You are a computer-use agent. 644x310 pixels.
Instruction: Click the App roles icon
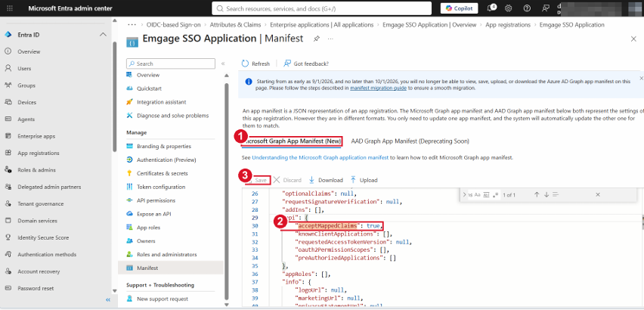[x=129, y=228]
